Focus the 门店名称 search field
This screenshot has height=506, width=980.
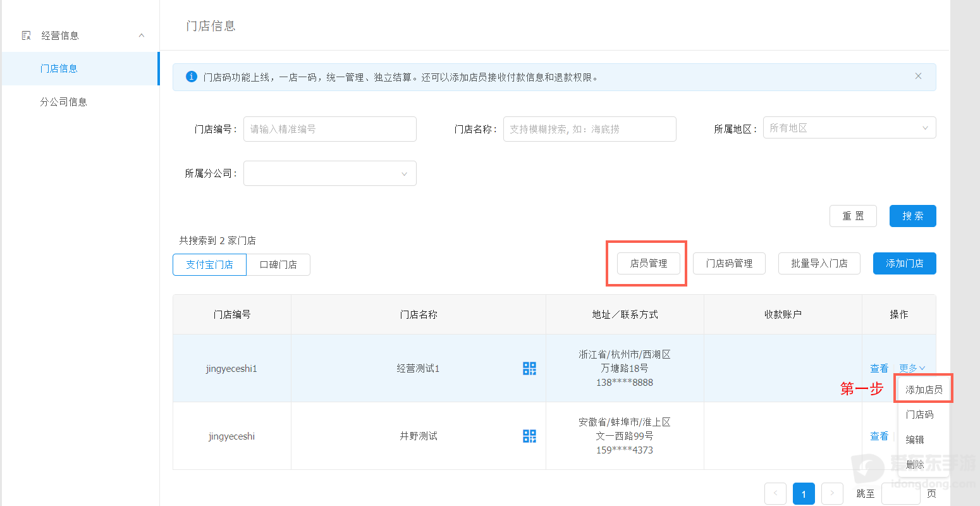point(590,129)
